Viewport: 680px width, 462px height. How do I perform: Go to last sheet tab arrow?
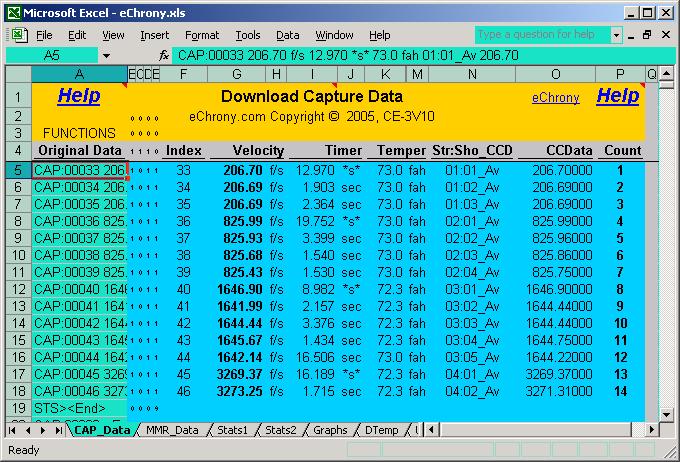tap(58, 430)
